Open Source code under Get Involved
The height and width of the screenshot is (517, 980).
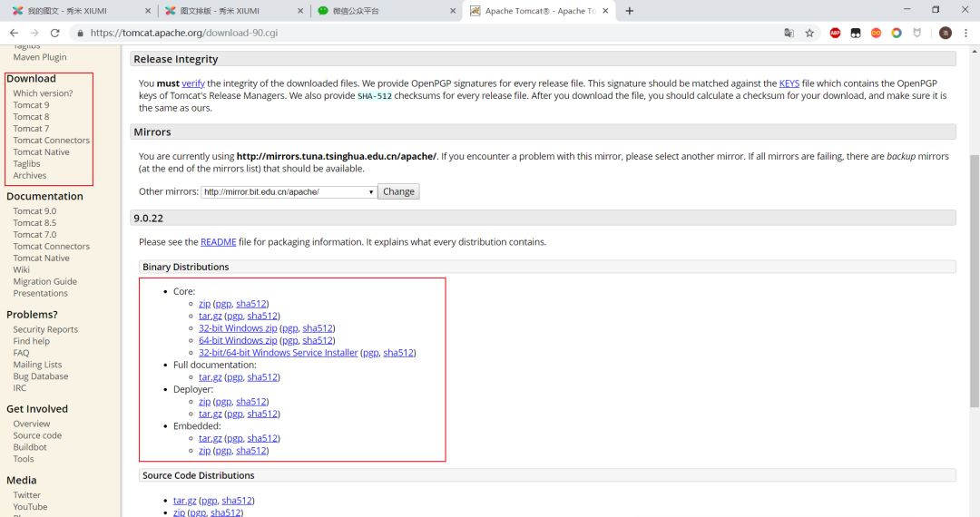[37, 436]
